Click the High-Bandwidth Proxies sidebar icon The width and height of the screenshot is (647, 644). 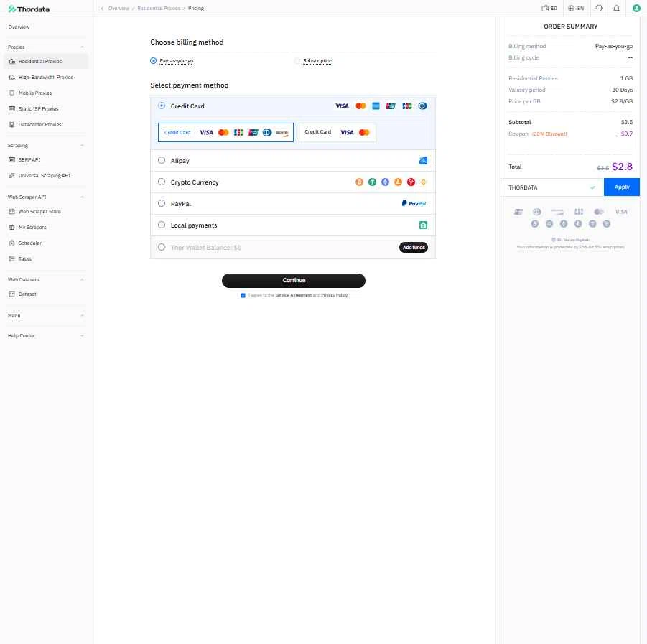12,77
